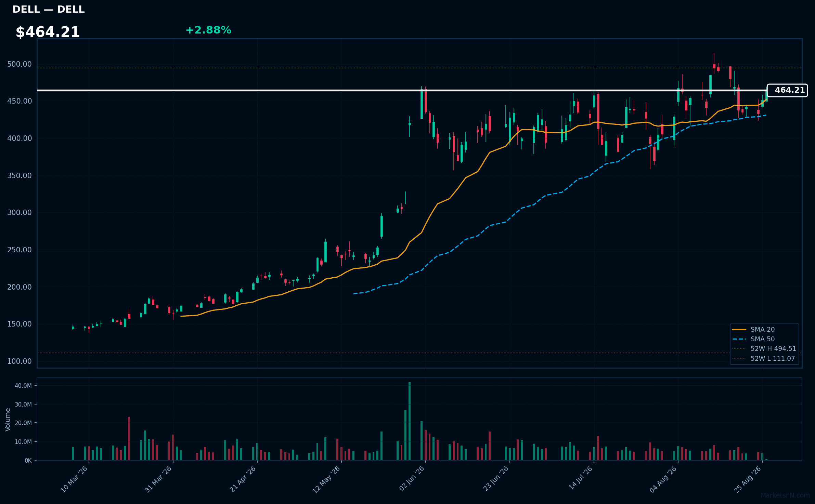
Task: Click the 350.00 price axis label
Action: point(20,176)
